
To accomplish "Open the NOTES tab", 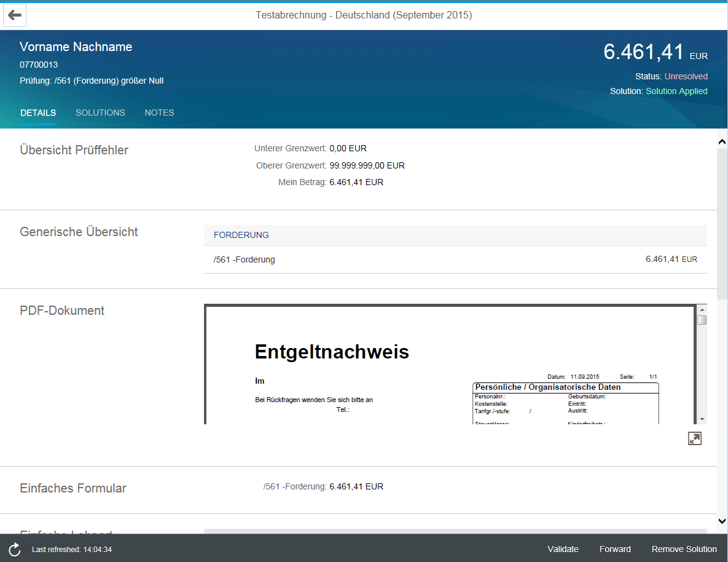I will (159, 113).
